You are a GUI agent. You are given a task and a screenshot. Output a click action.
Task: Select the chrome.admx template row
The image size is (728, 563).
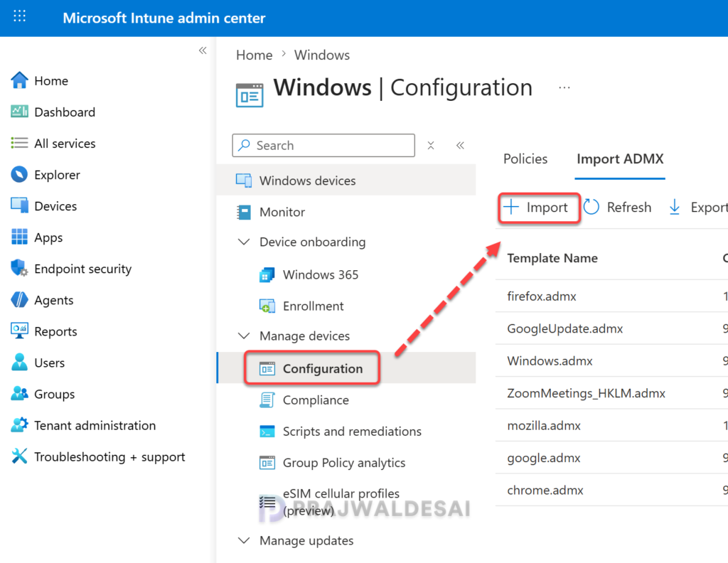point(611,490)
